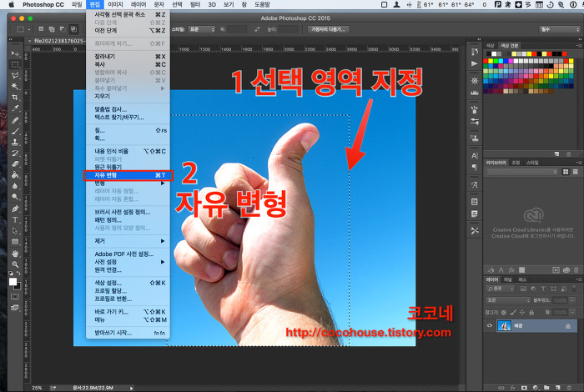Screen dimensions: 584x392
Task: Toggle lock all padlock beside 잠그기
Action: [x=531, y=312]
